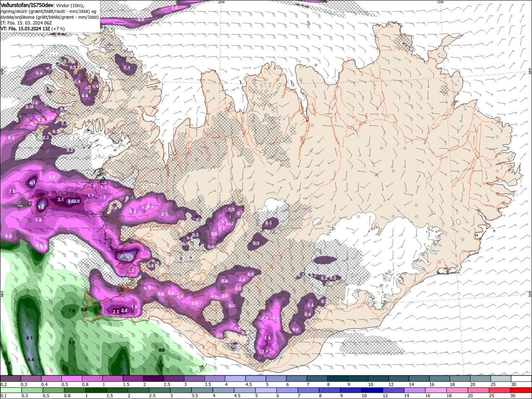
Task: Click the pale green first swatch of lower scale
Action: point(11,390)
